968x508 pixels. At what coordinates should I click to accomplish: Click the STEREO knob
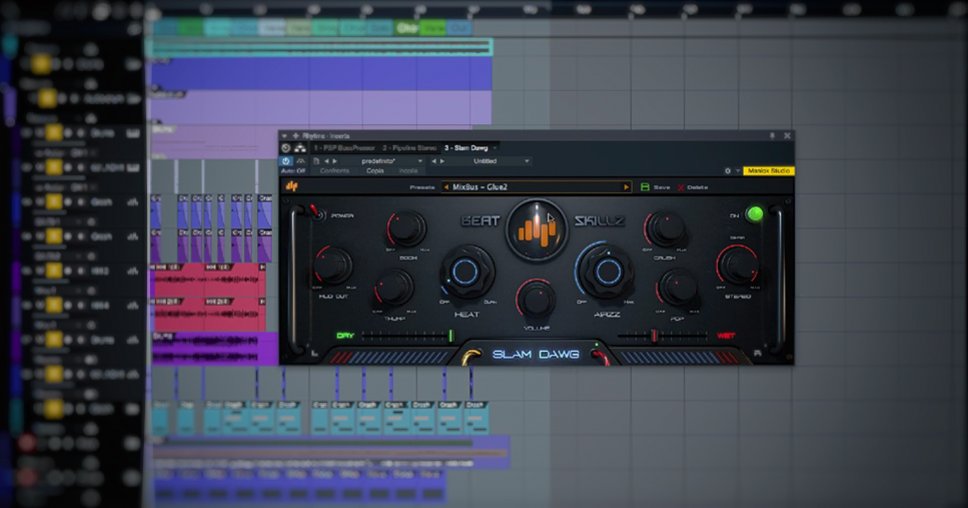737,265
